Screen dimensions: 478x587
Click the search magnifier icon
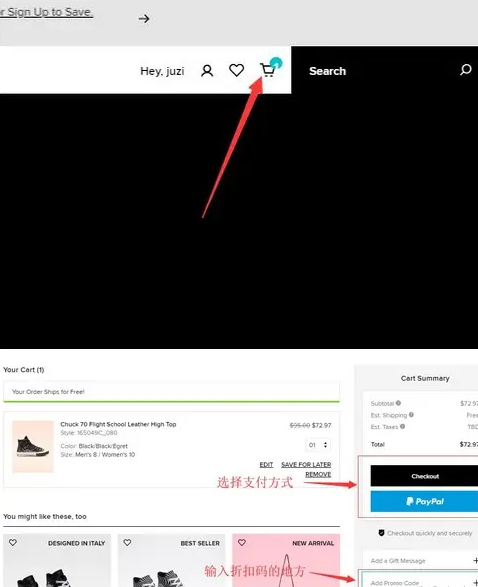pos(466,70)
